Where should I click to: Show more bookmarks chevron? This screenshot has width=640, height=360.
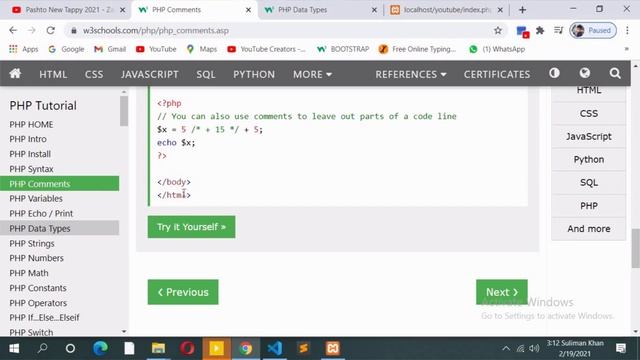pos(627,49)
